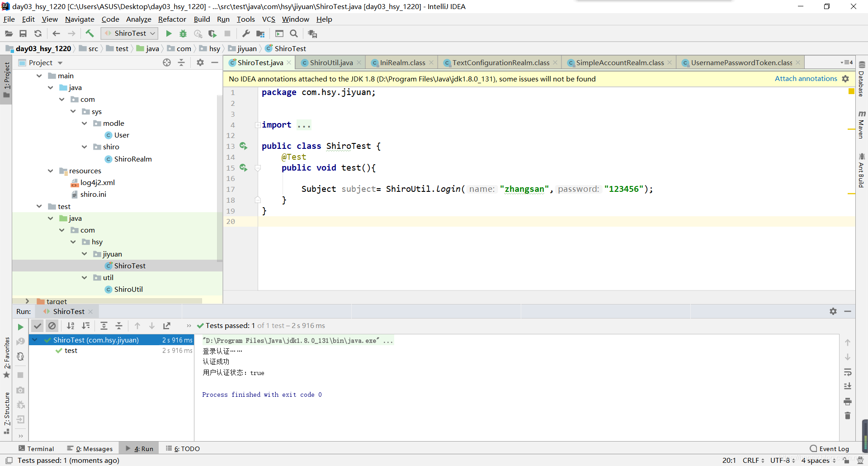Collapse the modle package node

pyautogui.click(x=85, y=124)
